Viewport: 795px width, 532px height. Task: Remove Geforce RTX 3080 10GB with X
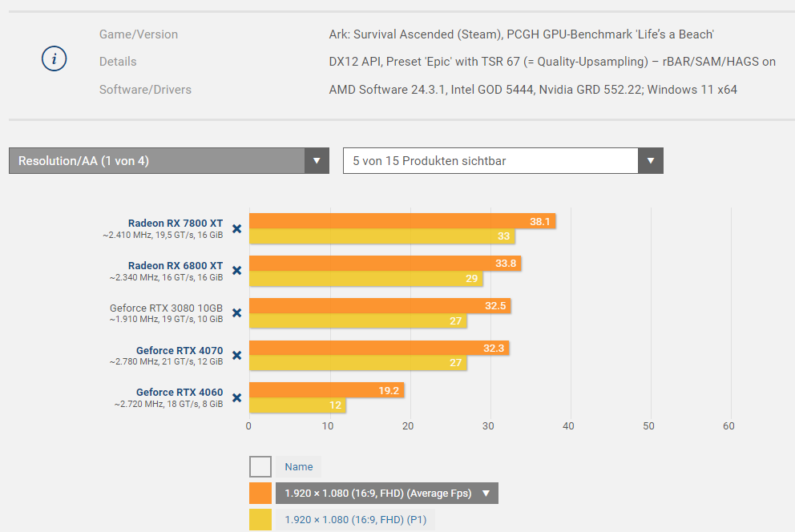click(236, 313)
